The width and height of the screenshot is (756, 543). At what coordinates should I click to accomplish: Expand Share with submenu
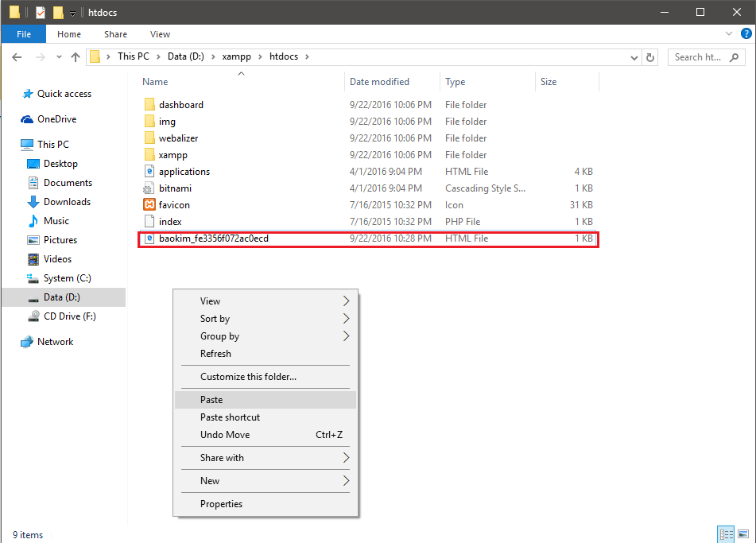click(266, 458)
